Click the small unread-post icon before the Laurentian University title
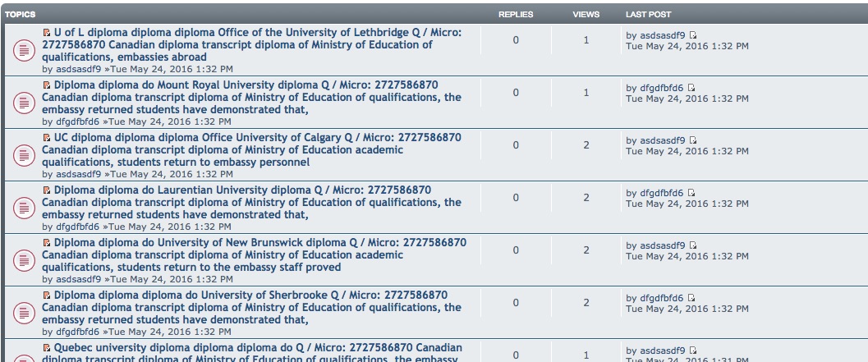 tap(47, 190)
